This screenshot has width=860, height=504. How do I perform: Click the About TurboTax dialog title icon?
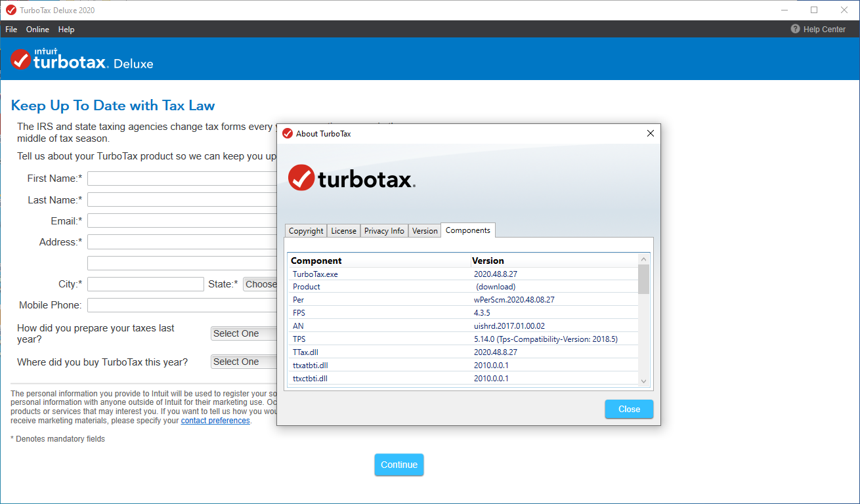[288, 133]
